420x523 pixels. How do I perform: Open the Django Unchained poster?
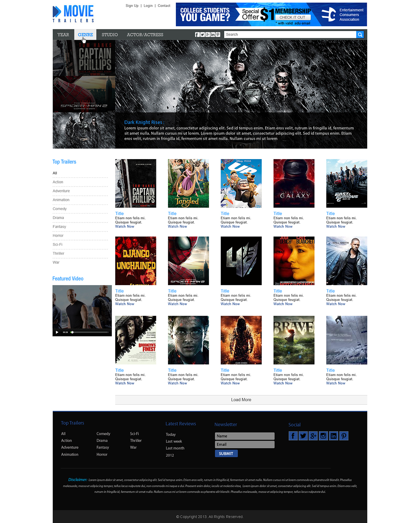pos(136,261)
